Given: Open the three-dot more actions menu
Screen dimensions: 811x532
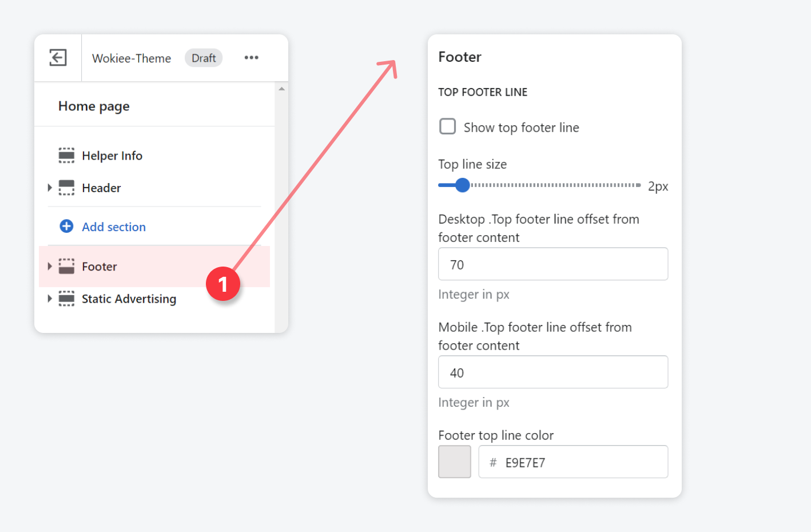Looking at the screenshot, I should 251,58.
